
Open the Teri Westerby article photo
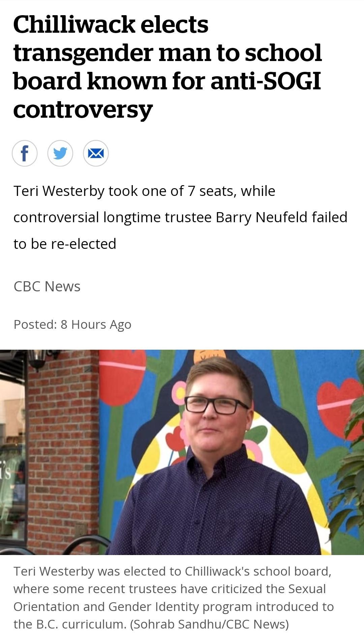point(182,452)
